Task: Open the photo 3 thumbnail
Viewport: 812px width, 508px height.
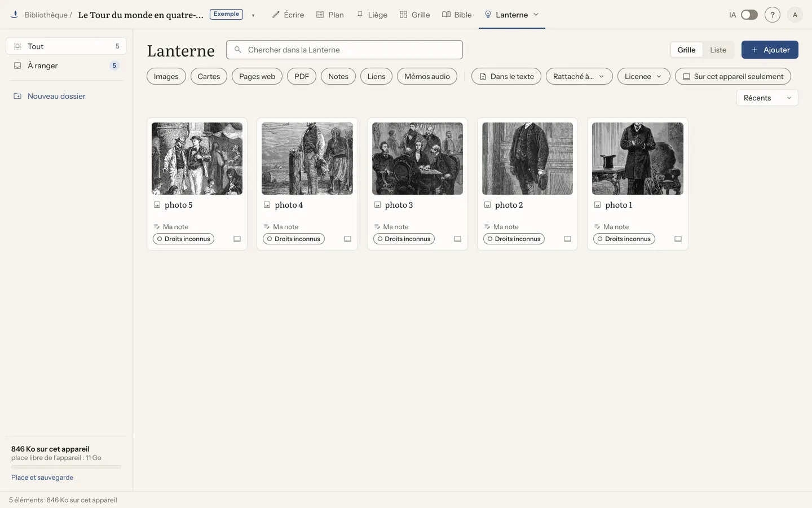Action: 417,159
